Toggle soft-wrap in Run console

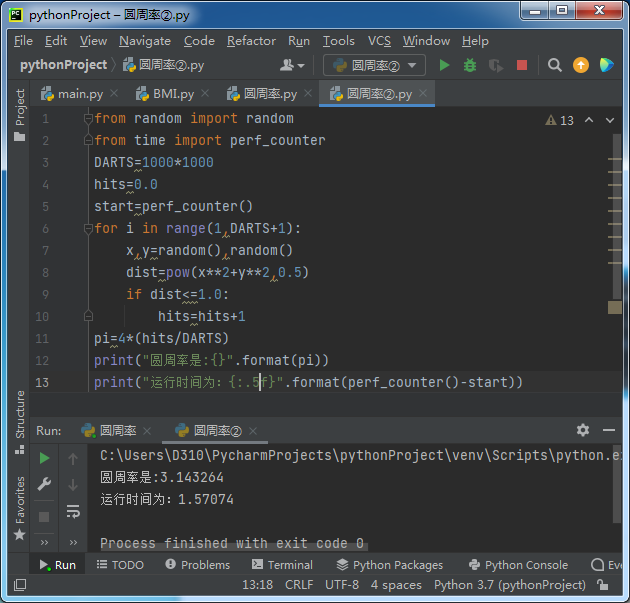[73, 511]
